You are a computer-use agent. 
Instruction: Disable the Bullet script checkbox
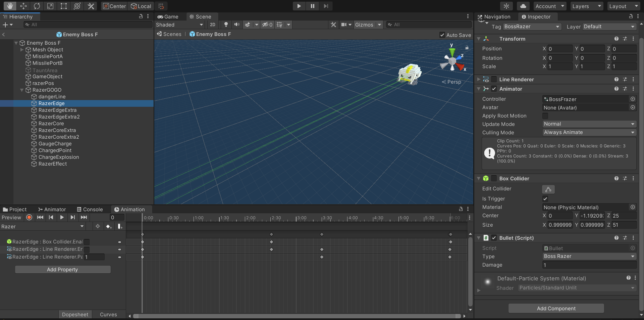494,238
